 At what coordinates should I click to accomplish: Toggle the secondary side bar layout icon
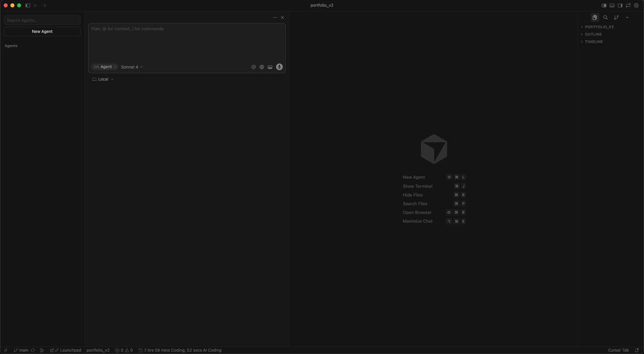(x=620, y=5)
